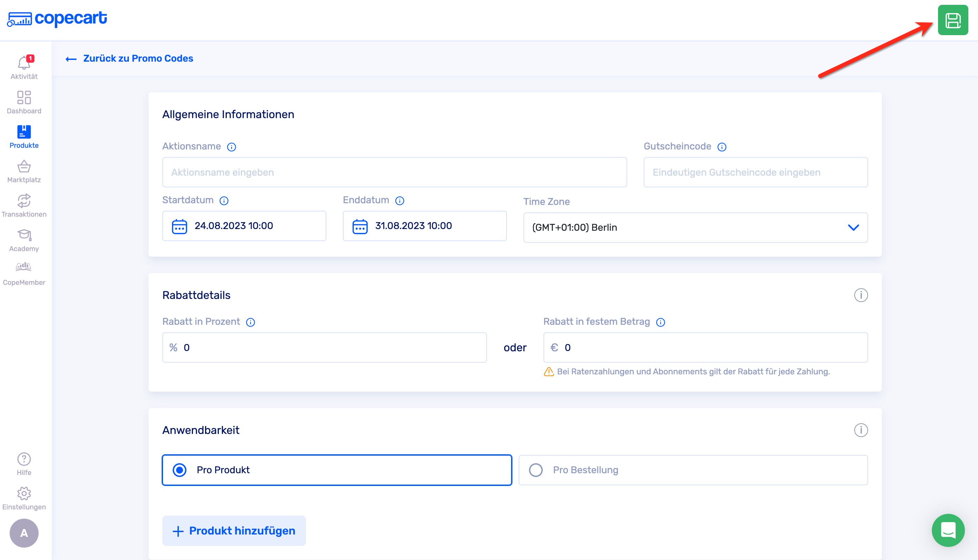This screenshot has height=560, width=978.
Task: Click Produkt hinzufügen button
Action: click(234, 531)
